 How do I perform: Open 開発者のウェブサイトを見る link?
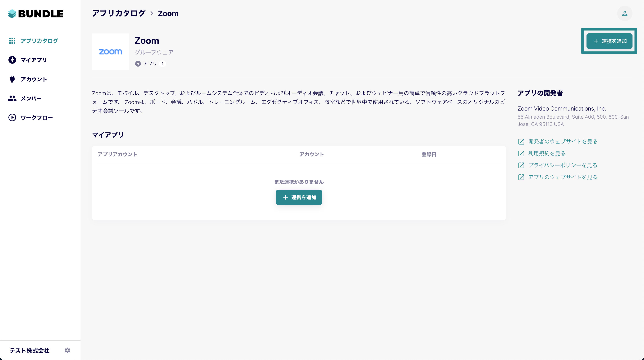point(563,142)
